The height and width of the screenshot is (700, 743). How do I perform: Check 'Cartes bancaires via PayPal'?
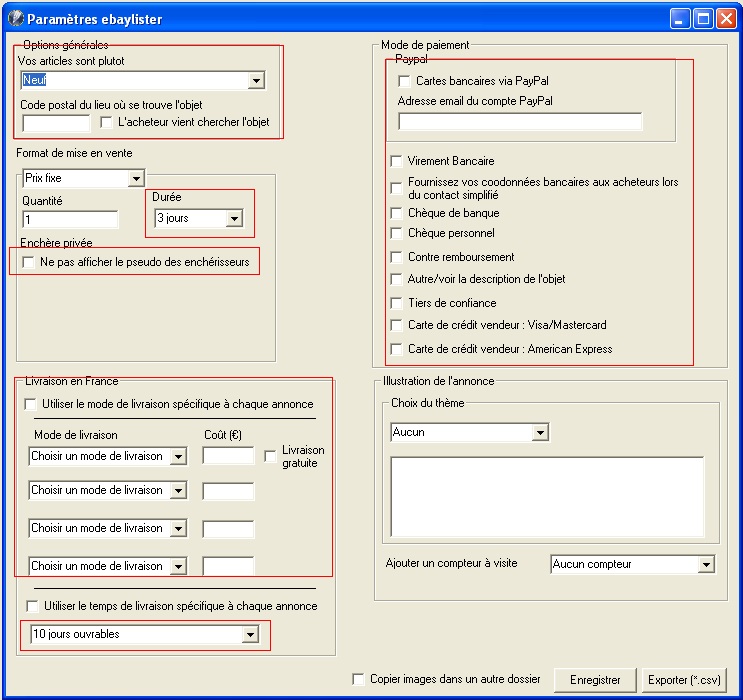pyautogui.click(x=404, y=81)
